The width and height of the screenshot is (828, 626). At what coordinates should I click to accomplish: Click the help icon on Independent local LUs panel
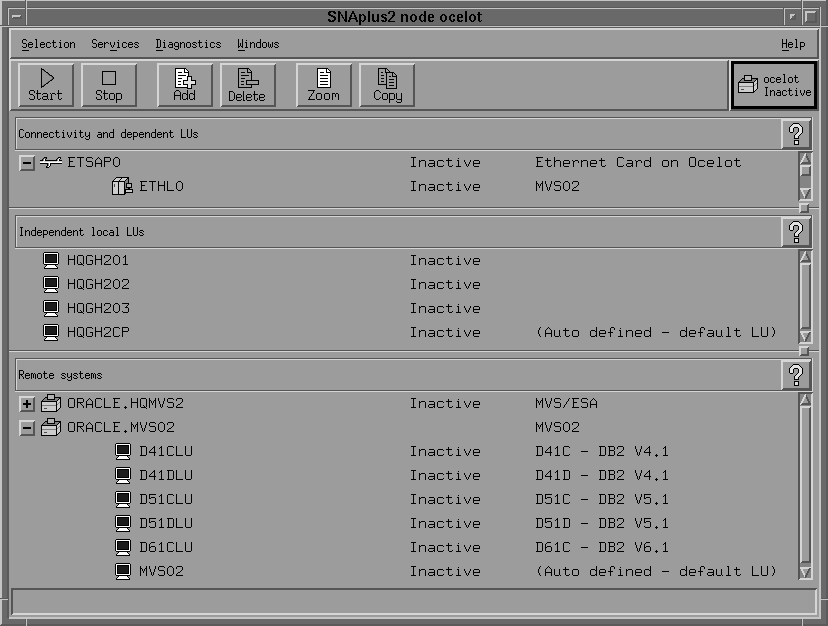point(795,231)
